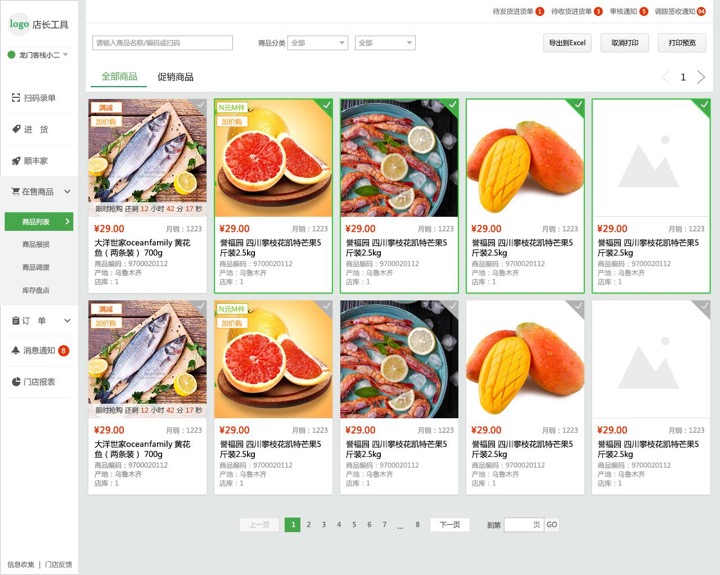Click the 门店反馈 footer link
This screenshot has width=720, height=575.
58,564
